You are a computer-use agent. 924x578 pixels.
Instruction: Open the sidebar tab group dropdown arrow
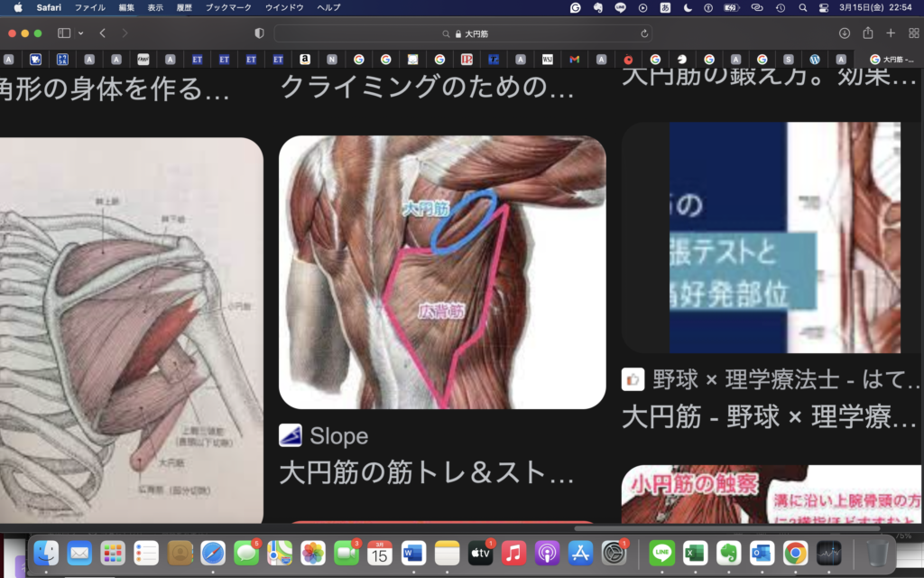click(80, 33)
